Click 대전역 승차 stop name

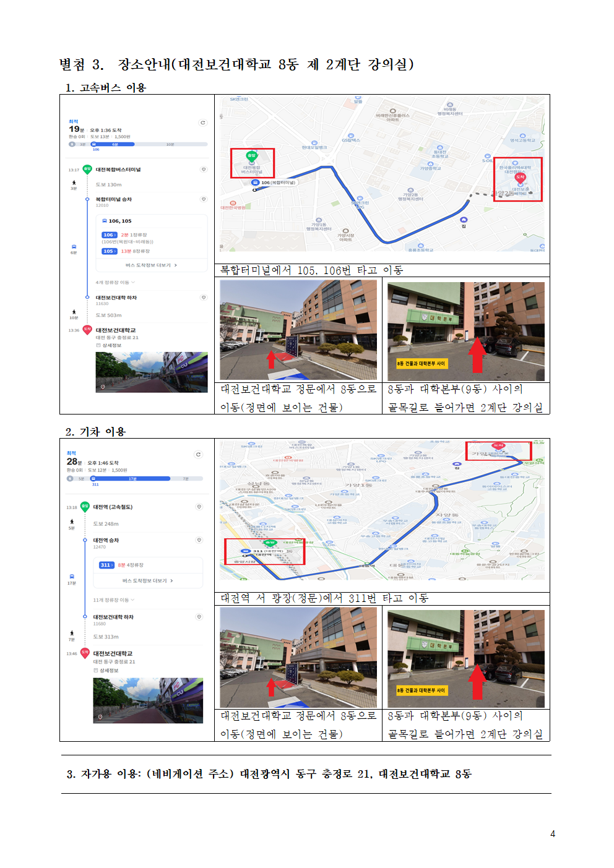point(106,540)
